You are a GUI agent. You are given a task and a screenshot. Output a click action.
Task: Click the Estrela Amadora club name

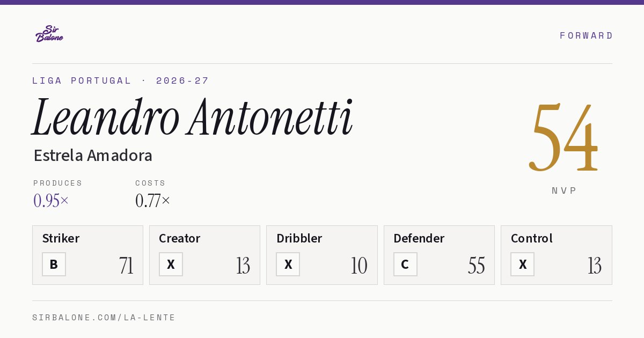click(93, 156)
